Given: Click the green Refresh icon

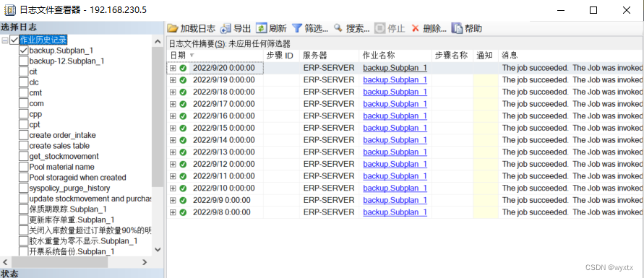Looking at the screenshot, I should [x=261, y=28].
